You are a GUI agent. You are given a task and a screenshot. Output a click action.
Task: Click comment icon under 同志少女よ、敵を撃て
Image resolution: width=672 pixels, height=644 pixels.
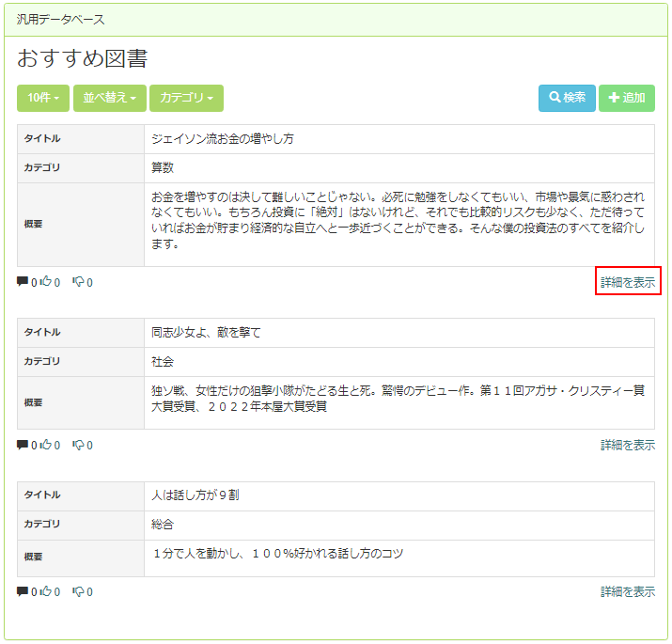tap(23, 445)
